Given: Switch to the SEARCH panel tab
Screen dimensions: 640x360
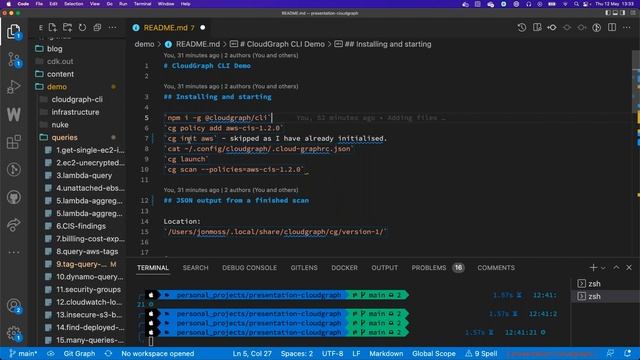Looking at the screenshot, I should pyautogui.click(x=195, y=268).
